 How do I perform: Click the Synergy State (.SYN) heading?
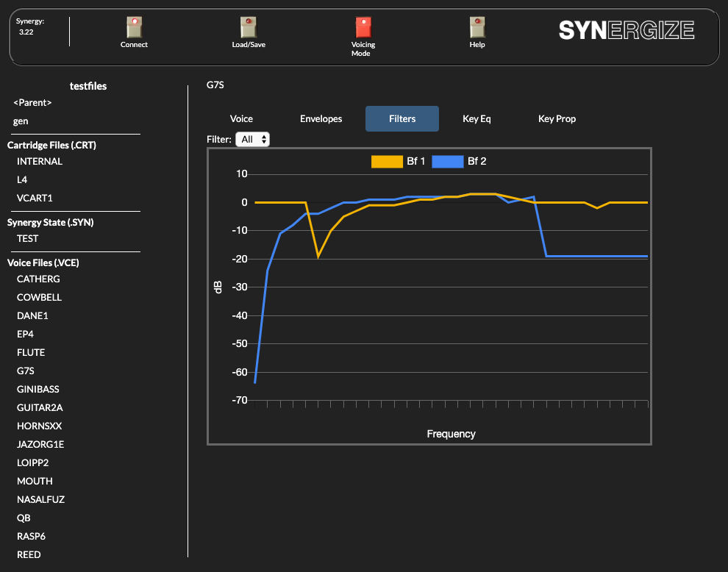(x=51, y=222)
